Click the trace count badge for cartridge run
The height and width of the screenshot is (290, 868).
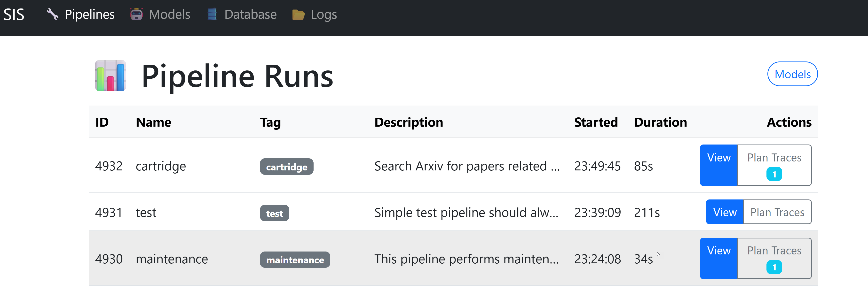(x=774, y=174)
